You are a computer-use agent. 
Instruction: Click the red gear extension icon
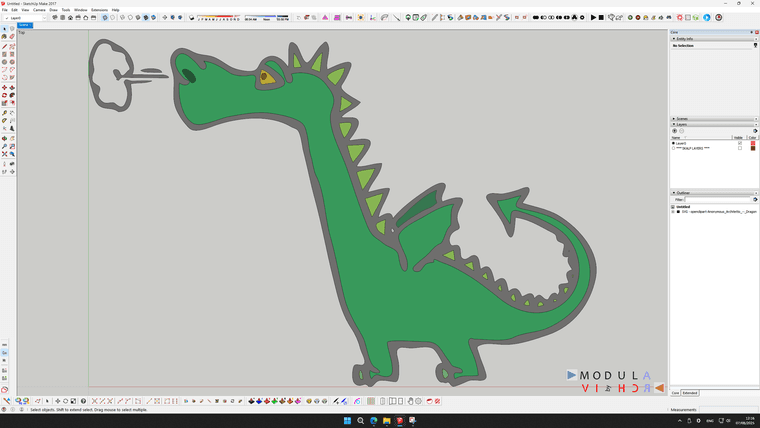680,17
